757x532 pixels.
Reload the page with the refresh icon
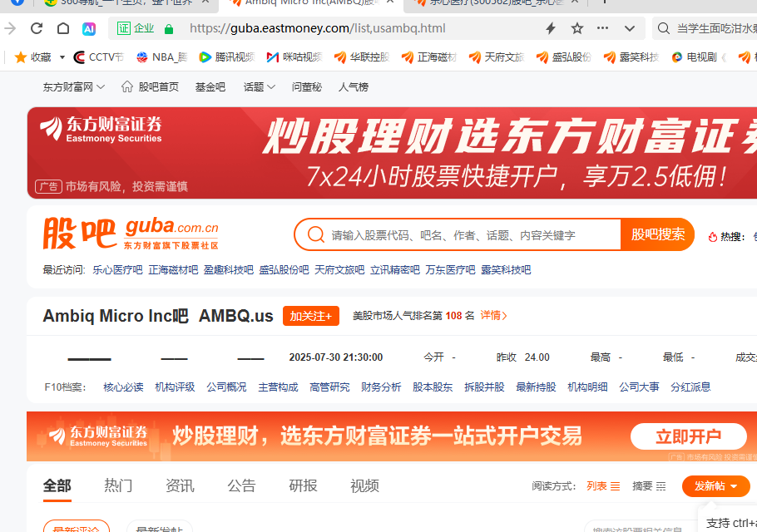(x=37, y=28)
